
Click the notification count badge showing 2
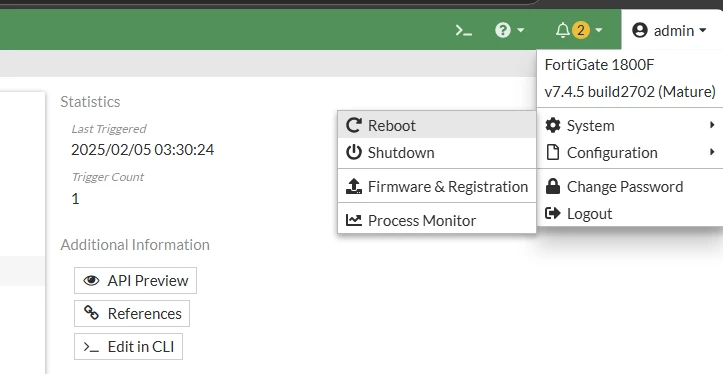pyautogui.click(x=581, y=30)
